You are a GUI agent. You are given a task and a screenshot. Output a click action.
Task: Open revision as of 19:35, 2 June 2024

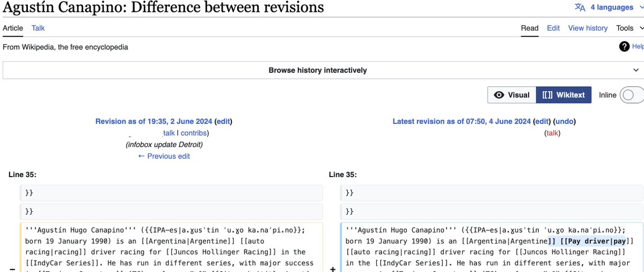(153, 121)
